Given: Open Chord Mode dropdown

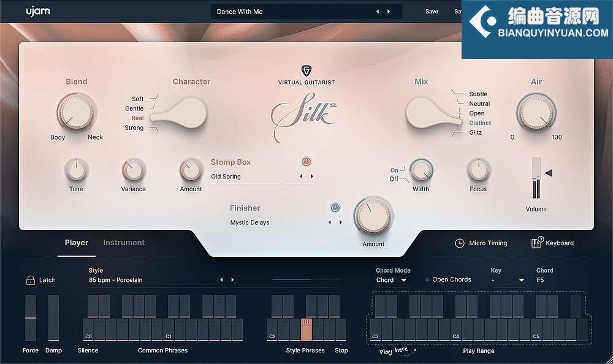Looking at the screenshot, I should [391, 280].
